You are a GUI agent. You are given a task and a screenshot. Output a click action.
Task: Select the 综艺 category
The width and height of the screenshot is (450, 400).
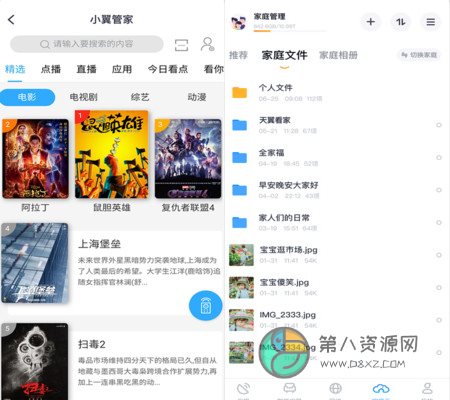[140, 97]
